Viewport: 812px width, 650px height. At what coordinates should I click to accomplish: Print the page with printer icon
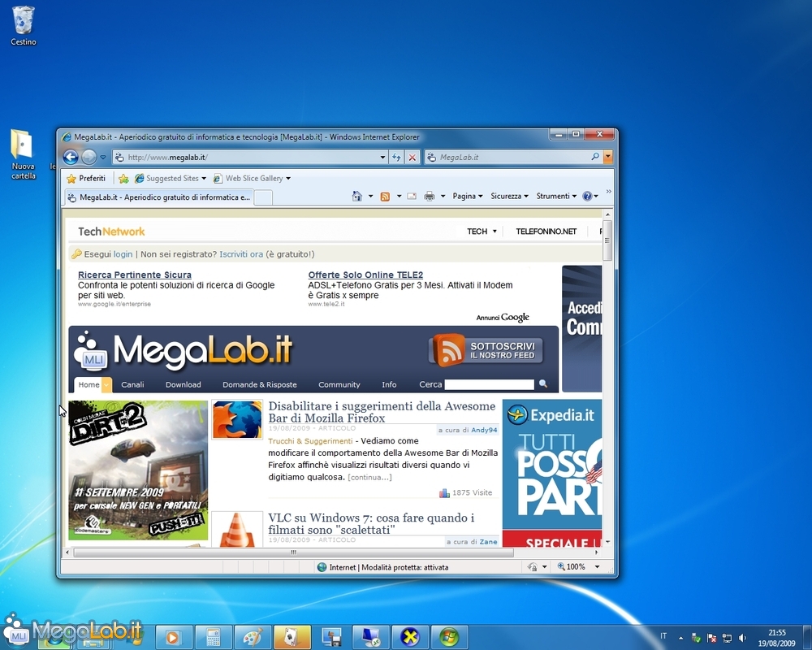[x=430, y=196]
